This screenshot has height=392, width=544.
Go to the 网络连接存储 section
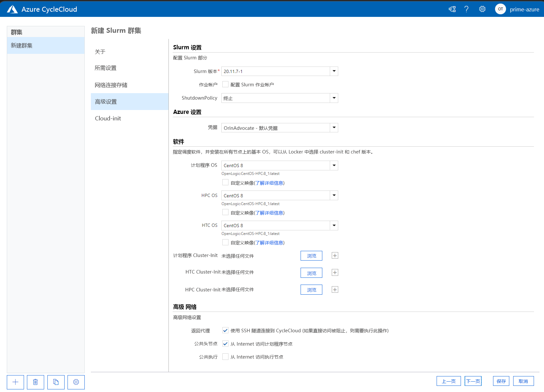click(x=130, y=85)
